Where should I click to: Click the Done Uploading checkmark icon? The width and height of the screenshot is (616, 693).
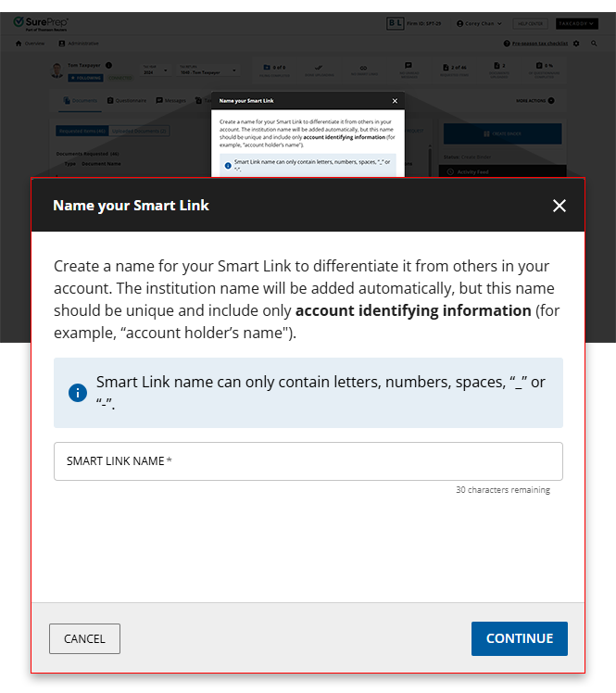pyautogui.click(x=319, y=68)
